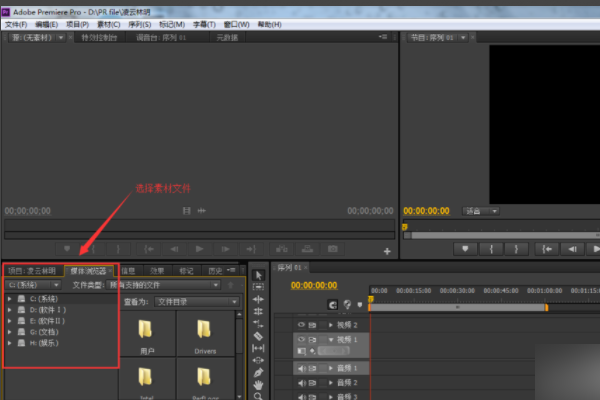Mute speaker on 音频 1 track
Screen dimensions: 600x400
[x=302, y=368]
